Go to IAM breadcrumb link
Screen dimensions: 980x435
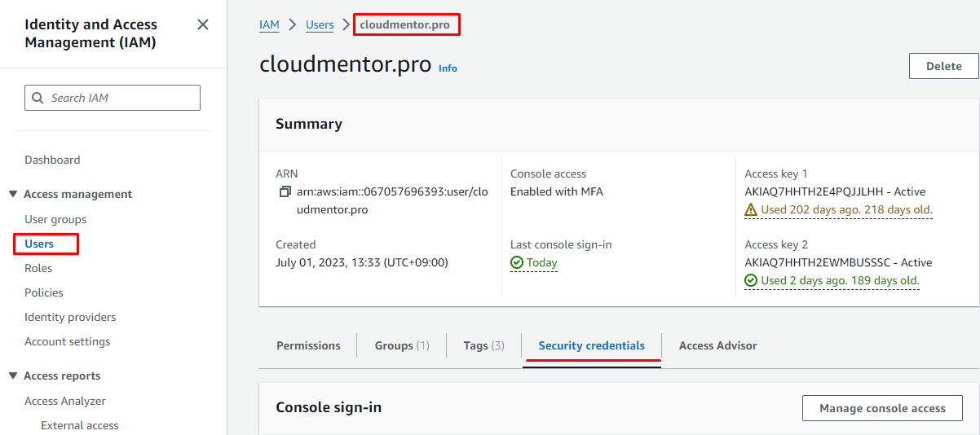click(x=269, y=24)
